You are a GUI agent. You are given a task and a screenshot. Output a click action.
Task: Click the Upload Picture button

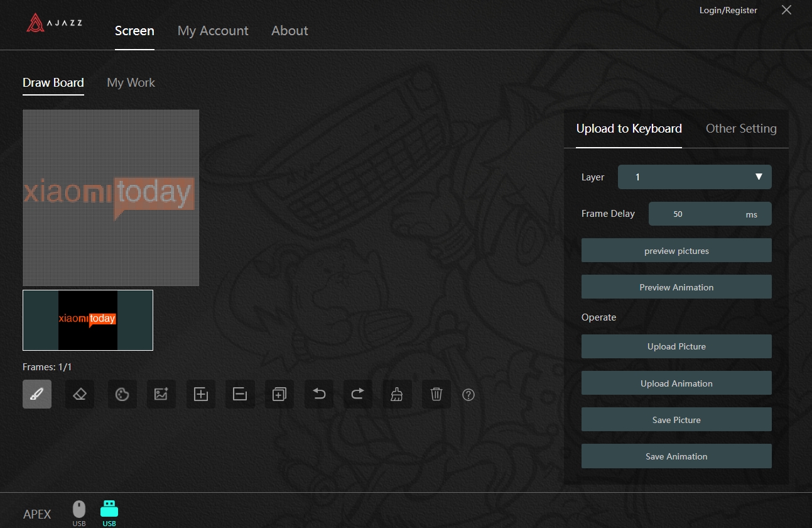coord(676,346)
